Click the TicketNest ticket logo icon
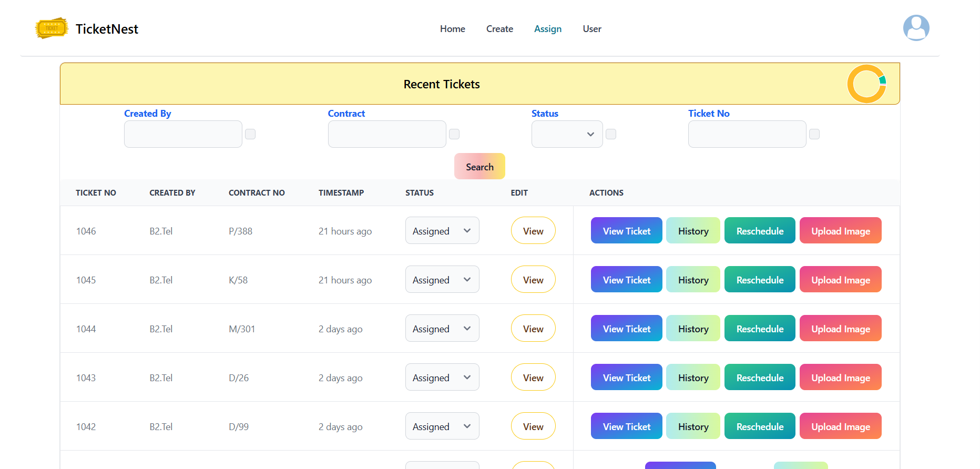 tap(52, 28)
